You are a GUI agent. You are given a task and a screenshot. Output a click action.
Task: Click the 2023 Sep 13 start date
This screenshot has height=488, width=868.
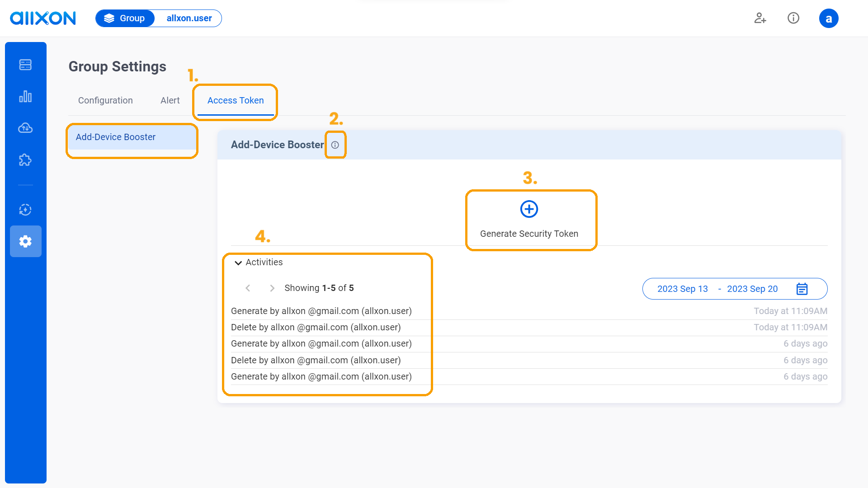click(683, 289)
